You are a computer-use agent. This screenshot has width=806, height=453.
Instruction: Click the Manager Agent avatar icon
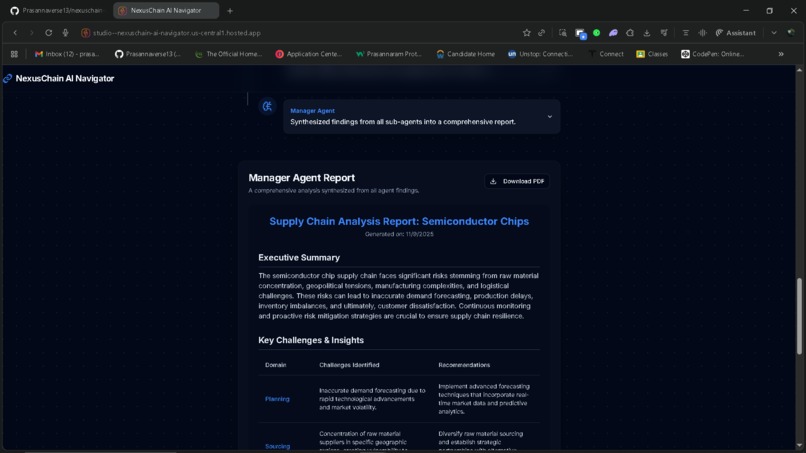click(x=267, y=106)
